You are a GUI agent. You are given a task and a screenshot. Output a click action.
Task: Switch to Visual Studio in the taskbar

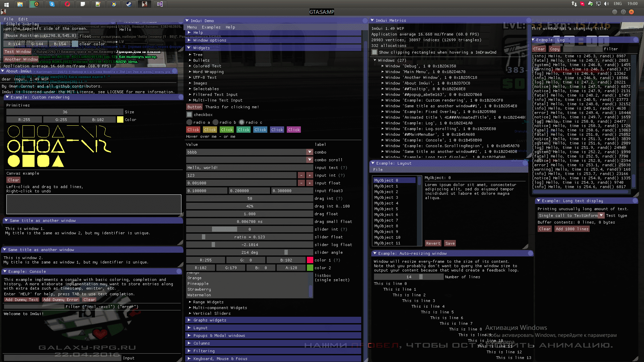click(x=160, y=4)
